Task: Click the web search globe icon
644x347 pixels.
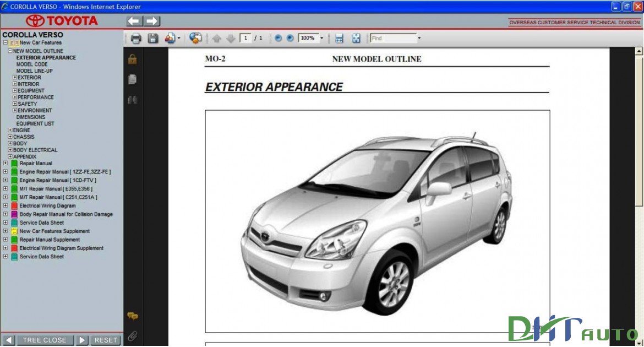Action: tap(195, 38)
